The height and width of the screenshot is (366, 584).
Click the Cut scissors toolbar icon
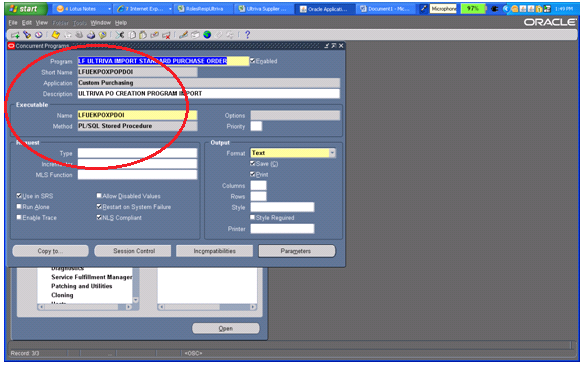pos(120,35)
